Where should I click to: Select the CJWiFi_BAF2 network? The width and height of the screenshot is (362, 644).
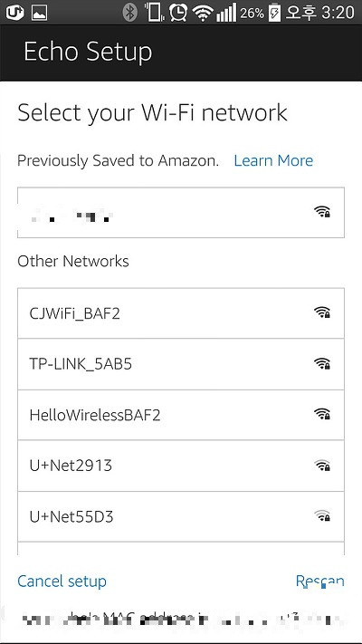point(181,313)
